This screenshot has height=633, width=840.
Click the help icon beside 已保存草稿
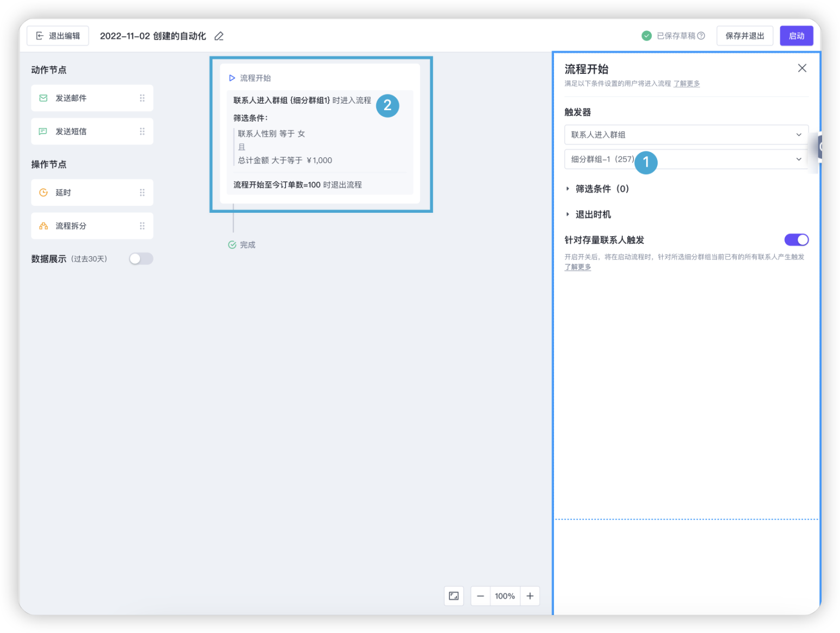(x=701, y=36)
